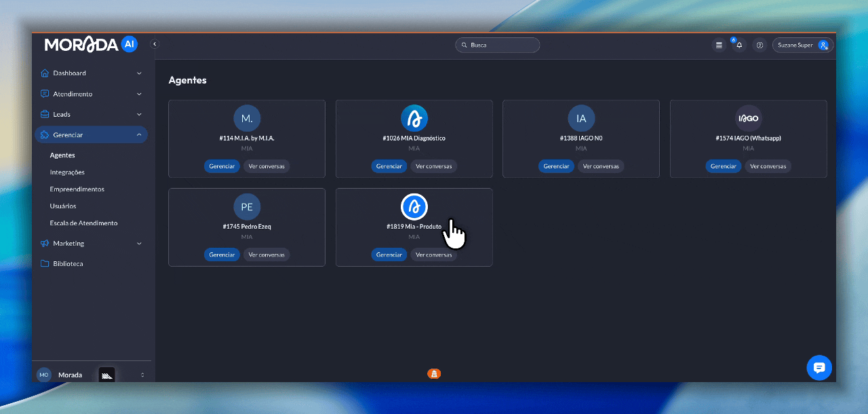Click Gerenciar for #1574 IAGO (Whatsapp)
The width and height of the screenshot is (868, 414).
(x=724, y=166)
